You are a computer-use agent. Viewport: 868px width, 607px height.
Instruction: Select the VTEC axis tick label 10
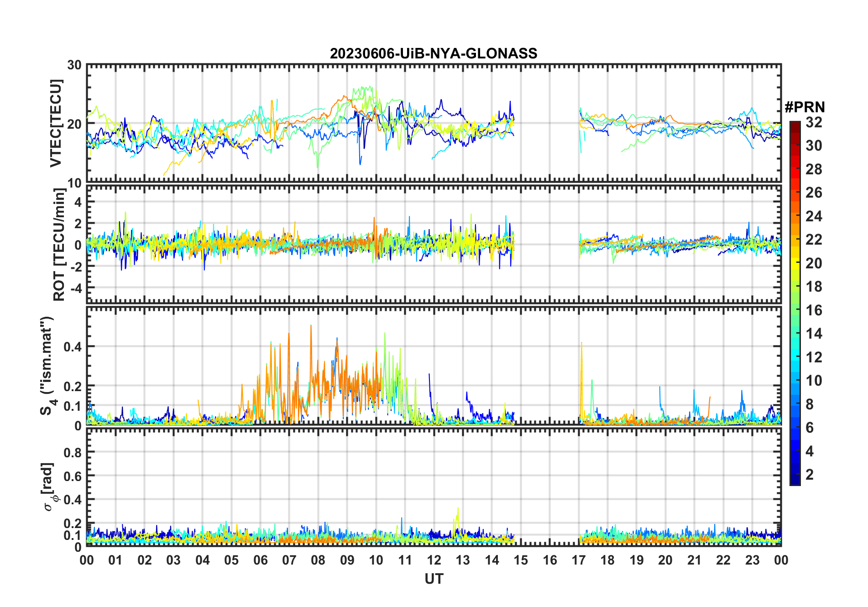(x=74, y=183)
